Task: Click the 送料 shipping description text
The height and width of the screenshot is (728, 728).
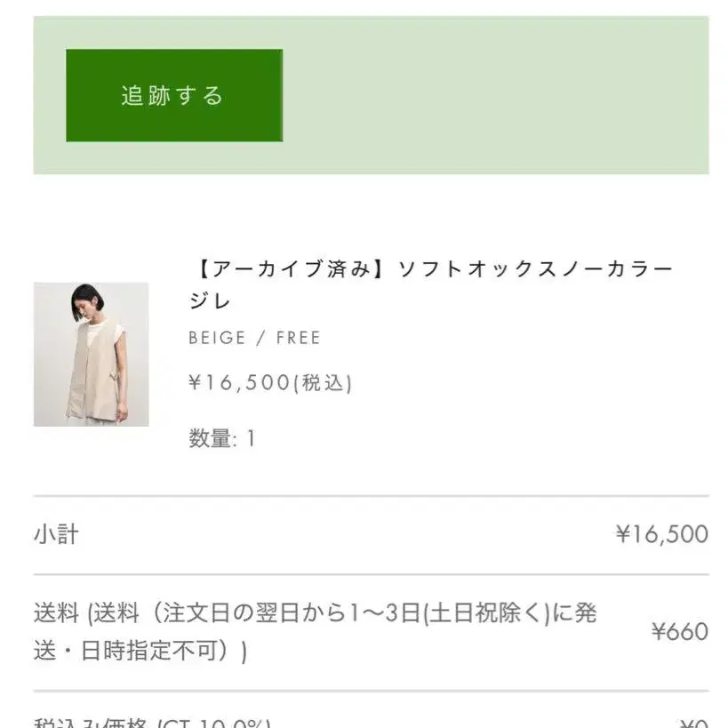Action: click(316, 631)
